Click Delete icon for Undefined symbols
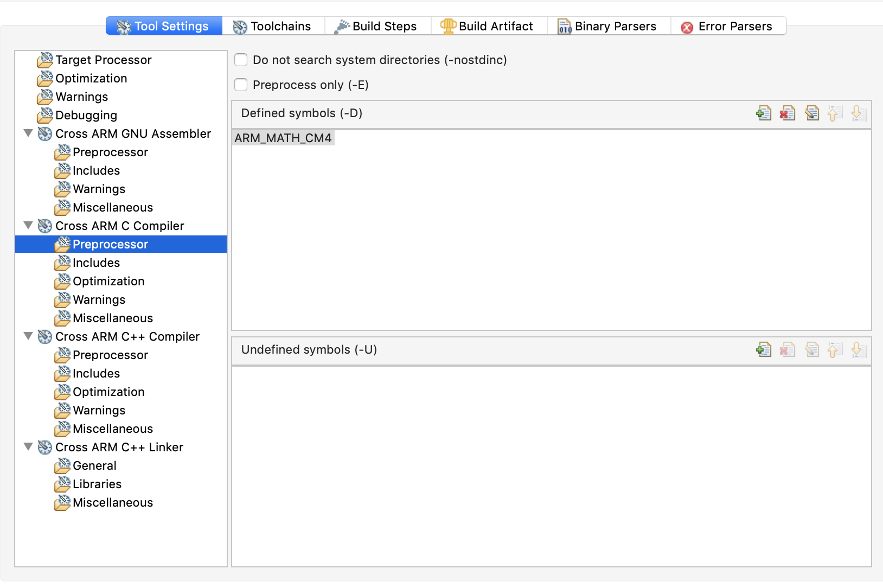The image size is (883, 588). pos(788,349)
